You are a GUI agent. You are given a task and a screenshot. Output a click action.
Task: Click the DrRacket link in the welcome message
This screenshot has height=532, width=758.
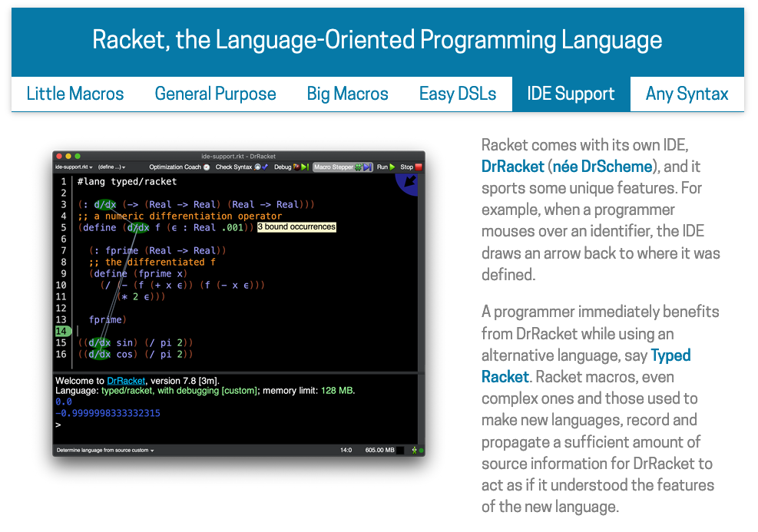click(x=125, y=380)
